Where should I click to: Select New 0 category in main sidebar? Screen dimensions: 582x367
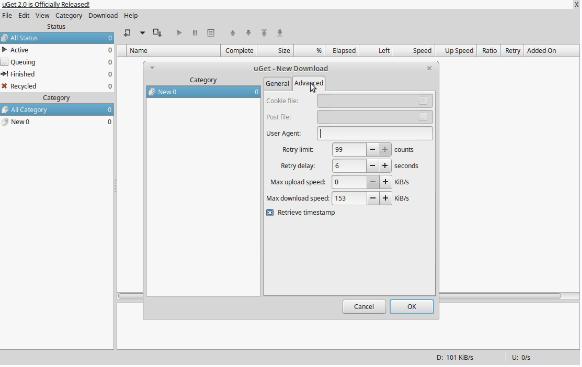tap(57, 122)
